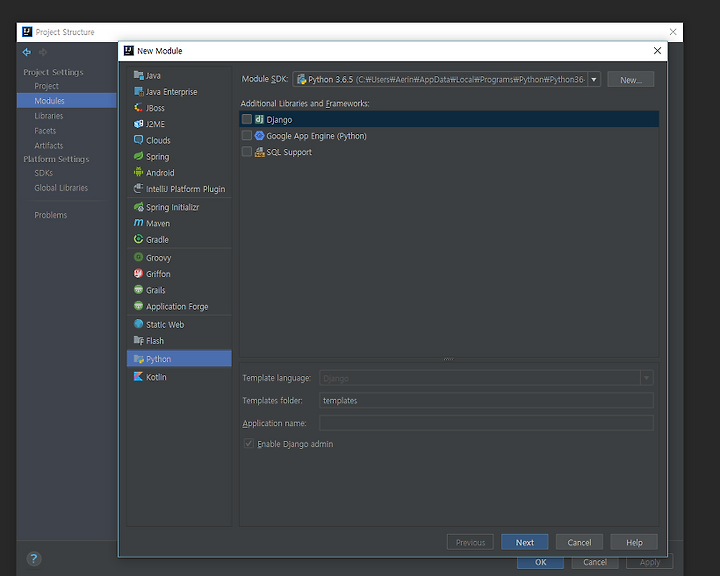Click the forward arrow in Project Structure
Image resolution: width=720 pixels, height=576 pixels.
pos(43,52)
